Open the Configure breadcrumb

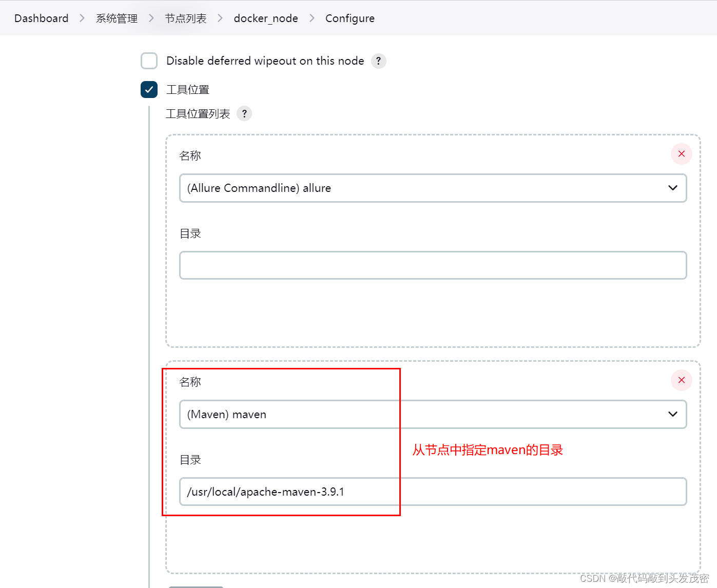(350, 18)
